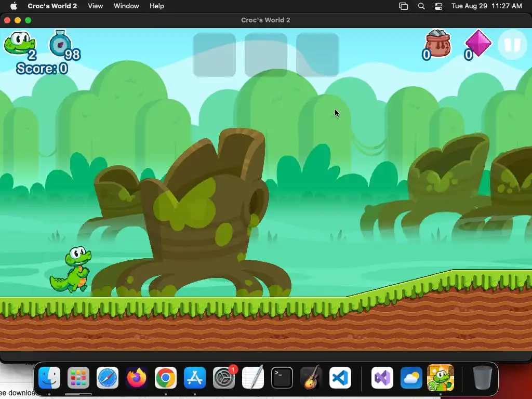
Task: Open Finder from the Dock
Action: [49, 378]
